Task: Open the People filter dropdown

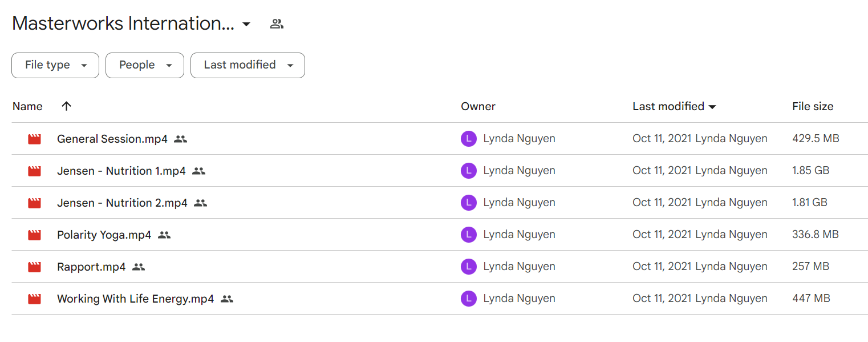Action: (x=145, y=65)
